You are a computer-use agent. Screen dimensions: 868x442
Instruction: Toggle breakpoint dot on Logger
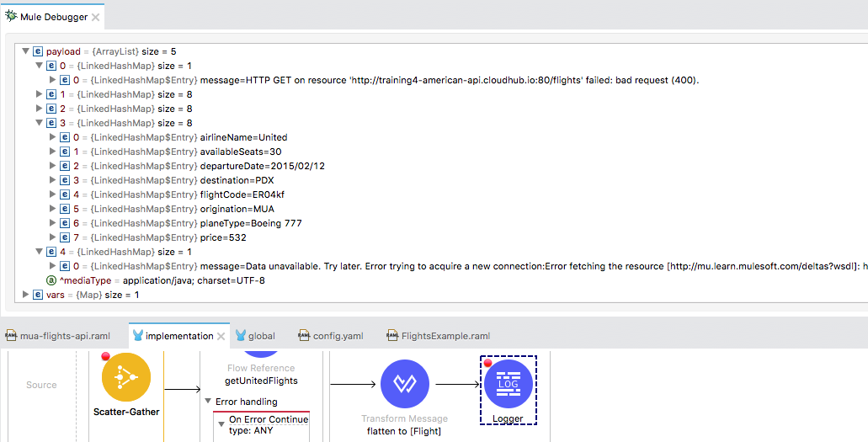[x=487, y=364]
